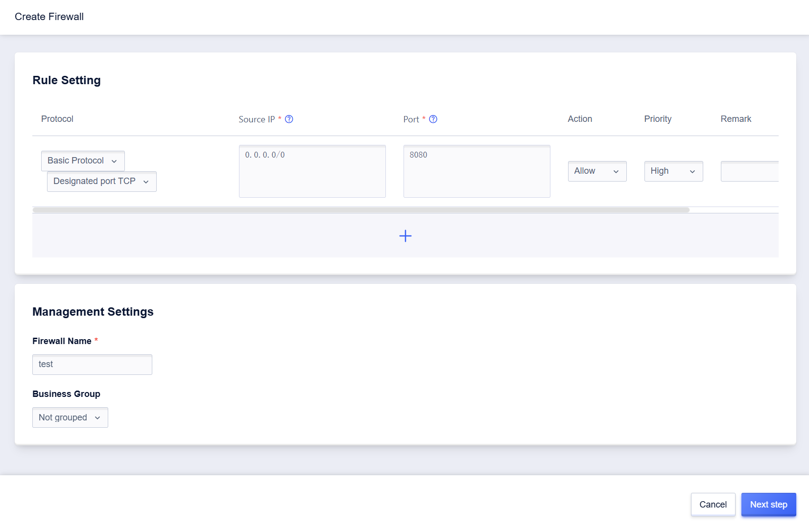
Task: Click the Port field containing 8080
Action: pos(477,171)
